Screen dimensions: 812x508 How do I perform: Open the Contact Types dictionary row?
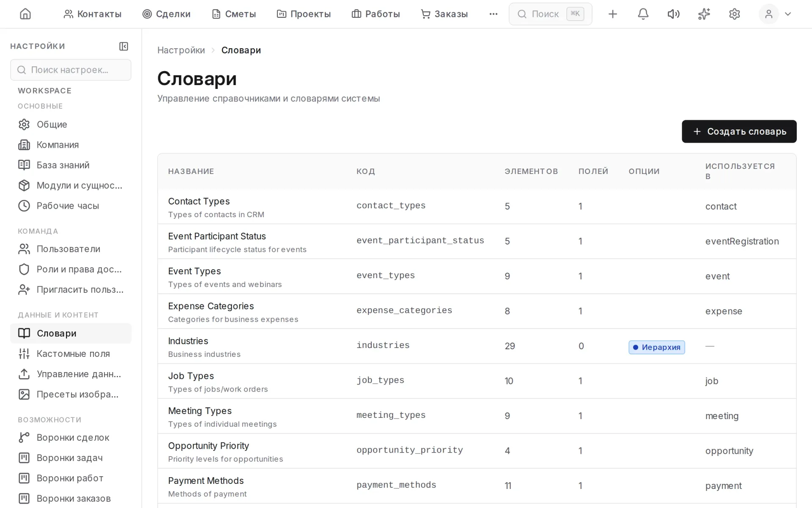pyautogui.click(x=477, y=207)
